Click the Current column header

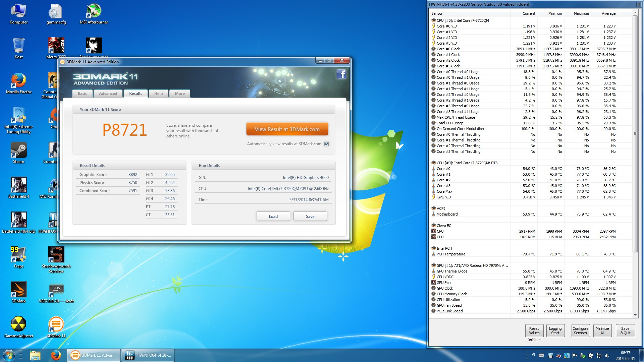(x=524, y=13)
